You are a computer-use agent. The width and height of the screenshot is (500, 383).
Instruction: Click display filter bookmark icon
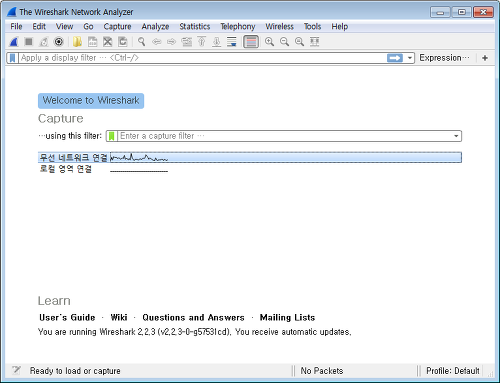pyautogui.click(x=12, y=58)
